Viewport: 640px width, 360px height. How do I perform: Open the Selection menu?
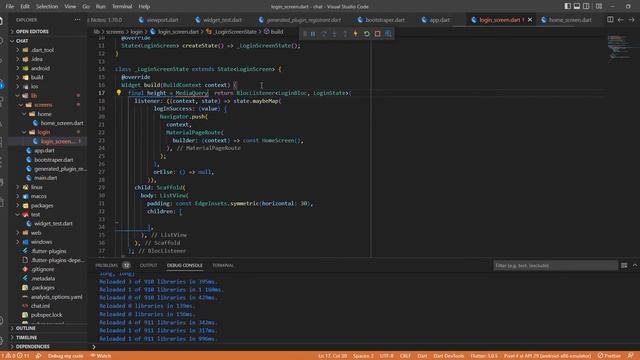click(x=47, y=6)
